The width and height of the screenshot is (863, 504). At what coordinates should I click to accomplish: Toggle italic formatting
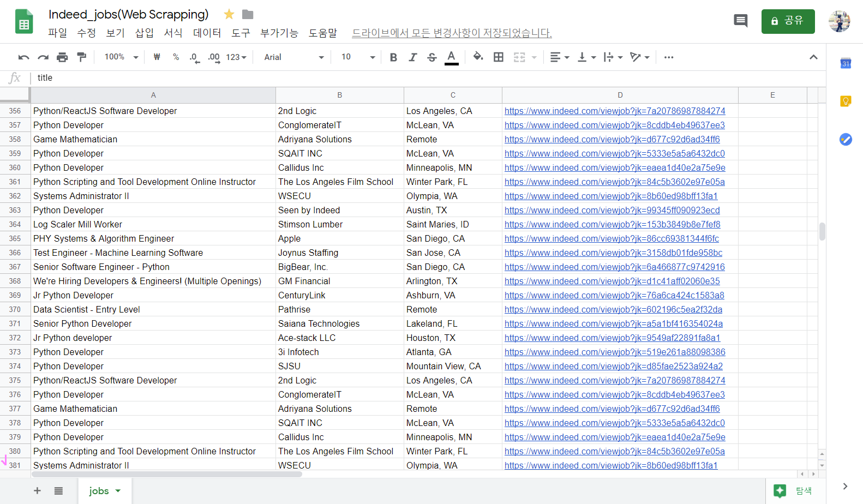[x=413, y=57]
